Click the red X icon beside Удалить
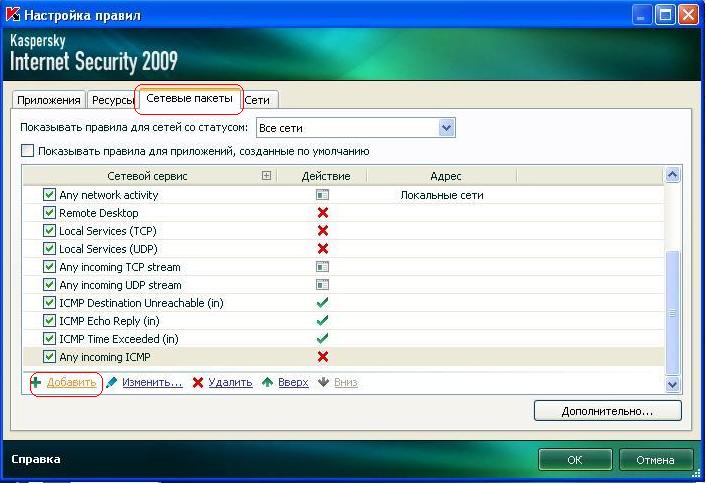This screenshot has width=706, height=484. [198, 383]
